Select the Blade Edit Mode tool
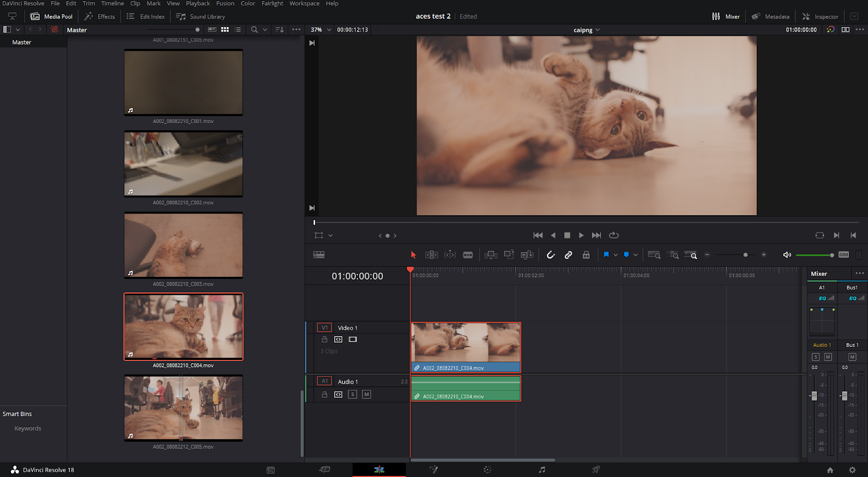This screenshot has height=477, width=868. pos(468,255)
